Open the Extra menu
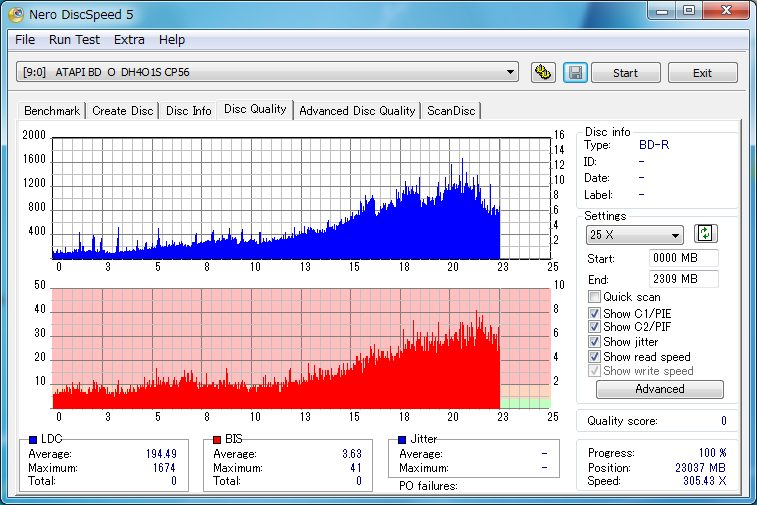This screenshot has width=757, height=505. [x=129, y=40]
